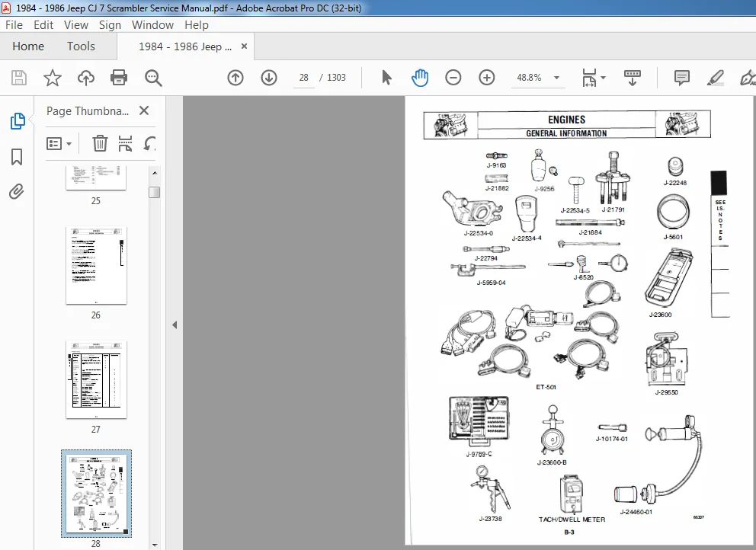The width and height of the screenshot is (756, 550).
Task: Open the Window menu
Action: click(152, 25)
